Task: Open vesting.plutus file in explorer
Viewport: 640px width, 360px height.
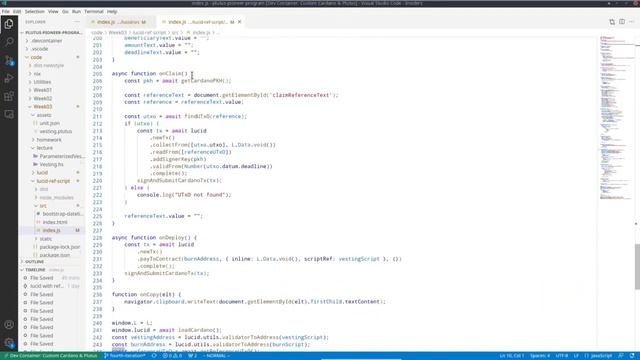Action: pos(56,131)
